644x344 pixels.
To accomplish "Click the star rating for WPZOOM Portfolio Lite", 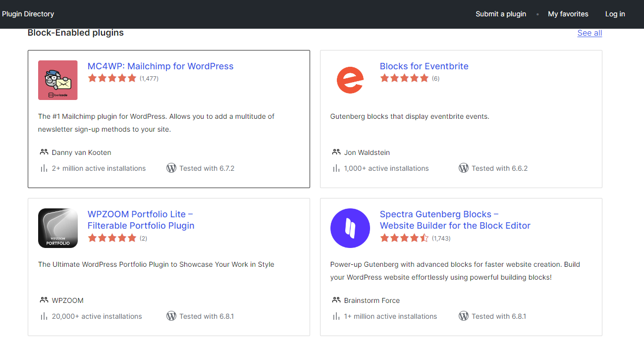I will click(112, 238).
